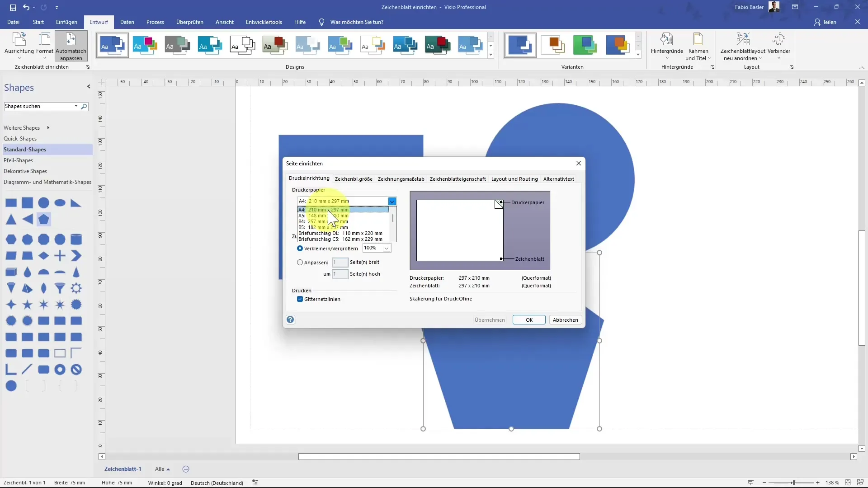Click the Zeichenblatt-1 page tab
868x488 pixels.
123,469
